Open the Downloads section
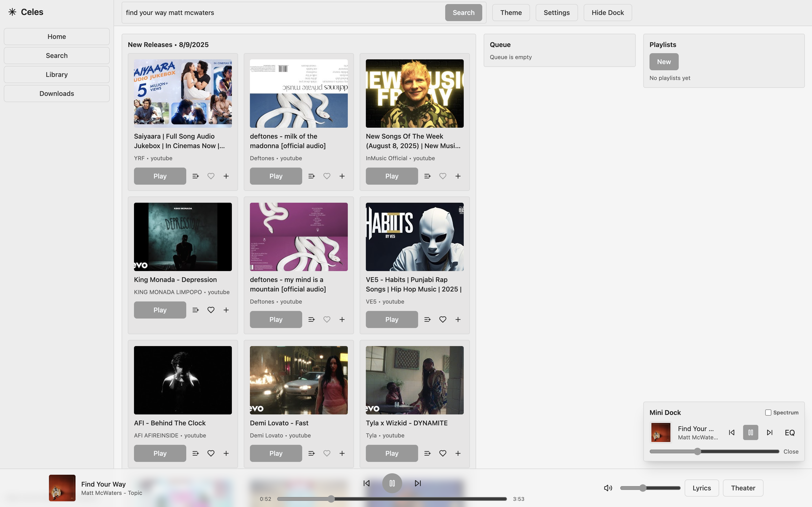 57,94
